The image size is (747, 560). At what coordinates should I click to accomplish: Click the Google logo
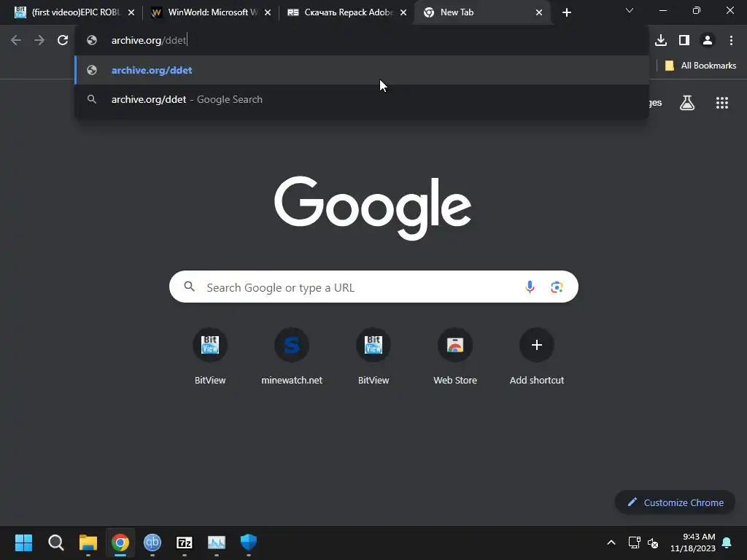tap(373, 209)
